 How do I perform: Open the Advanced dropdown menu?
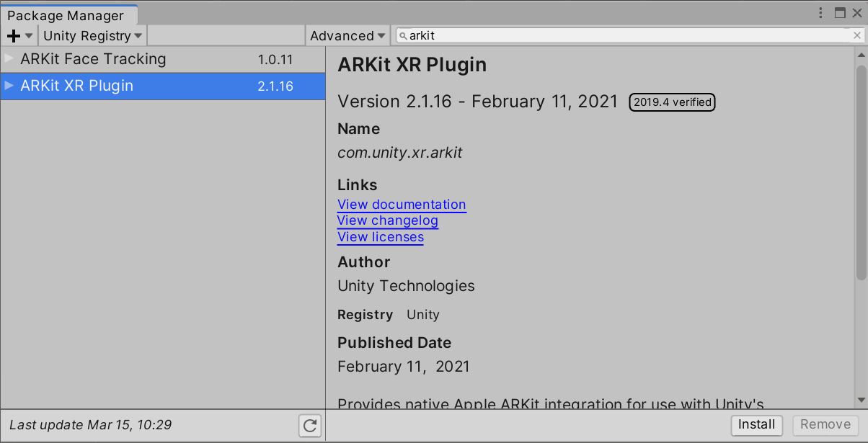click(347, 35)
